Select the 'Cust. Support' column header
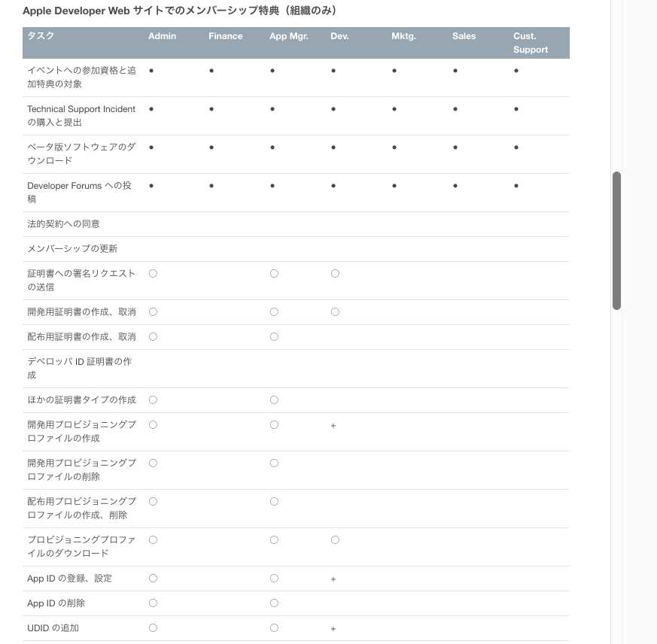Image resolution: width=657 pixels, height=644 pixels. point(531,43)
